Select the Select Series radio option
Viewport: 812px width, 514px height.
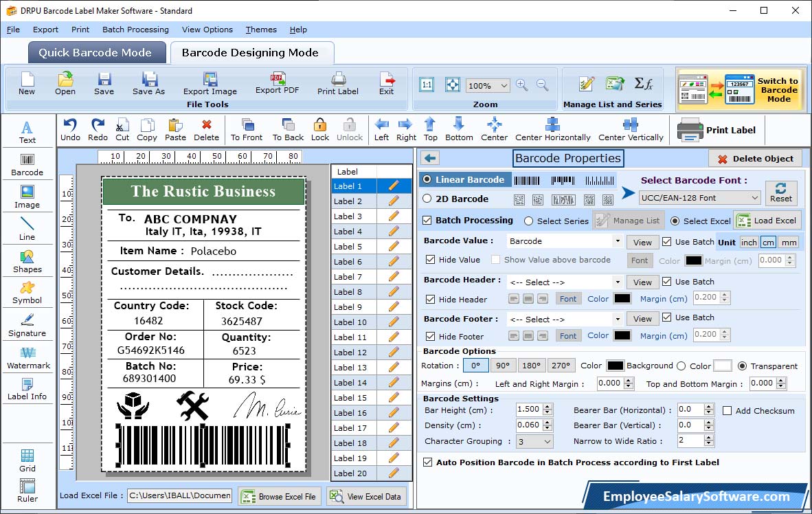tap(528, 221)
